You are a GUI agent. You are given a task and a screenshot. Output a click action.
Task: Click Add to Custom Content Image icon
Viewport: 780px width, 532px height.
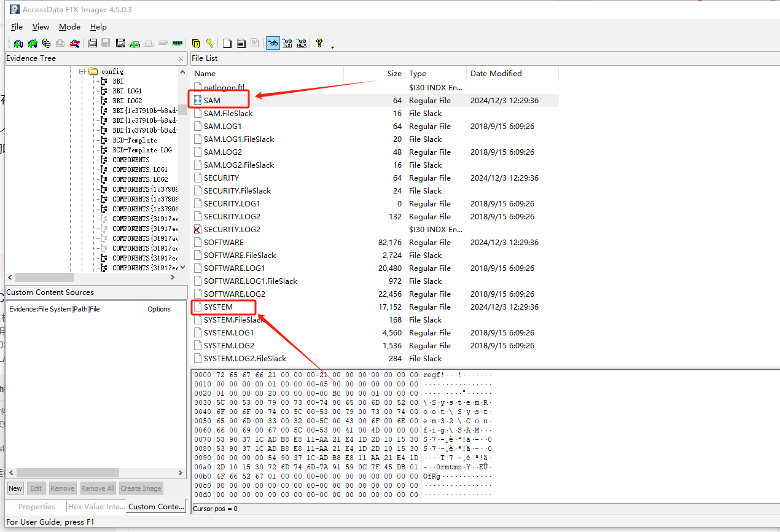pyautogui.click(x=134, y=43)
